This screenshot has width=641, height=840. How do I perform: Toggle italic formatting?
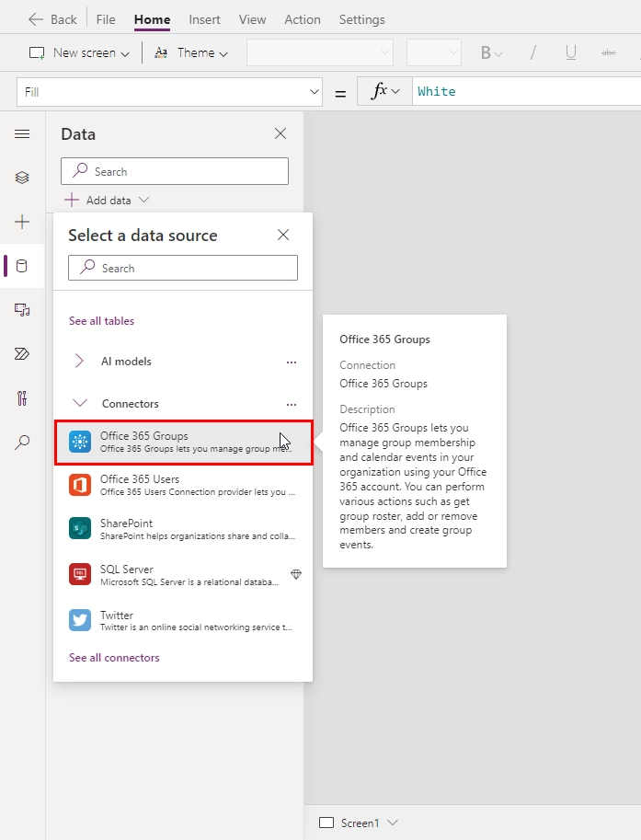click(532, 52)
